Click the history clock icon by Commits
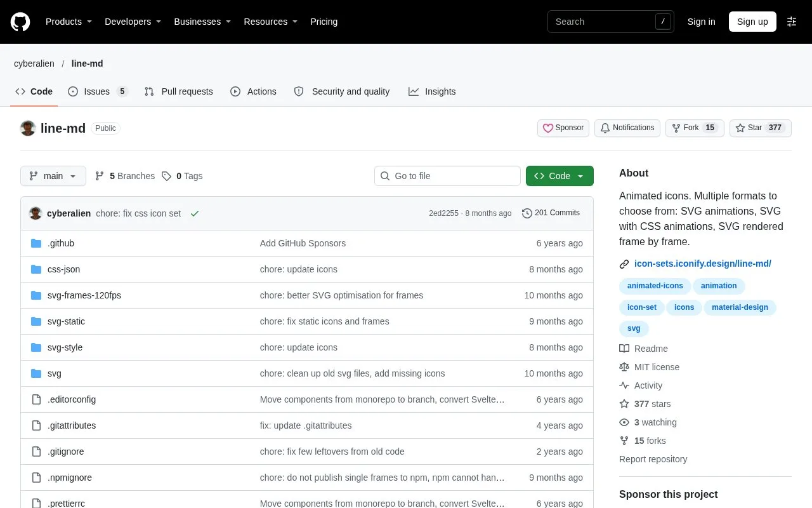The height and width of the screenshot is (508, 812). (527, 213)
